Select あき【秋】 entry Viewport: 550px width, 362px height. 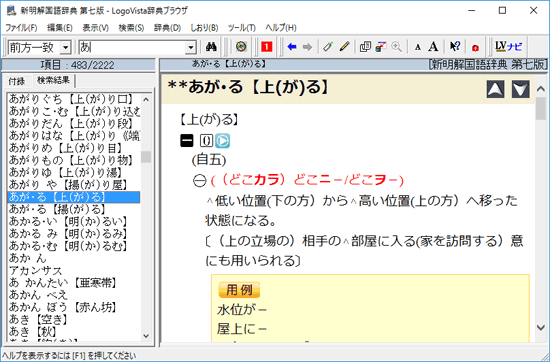(74, 331)
